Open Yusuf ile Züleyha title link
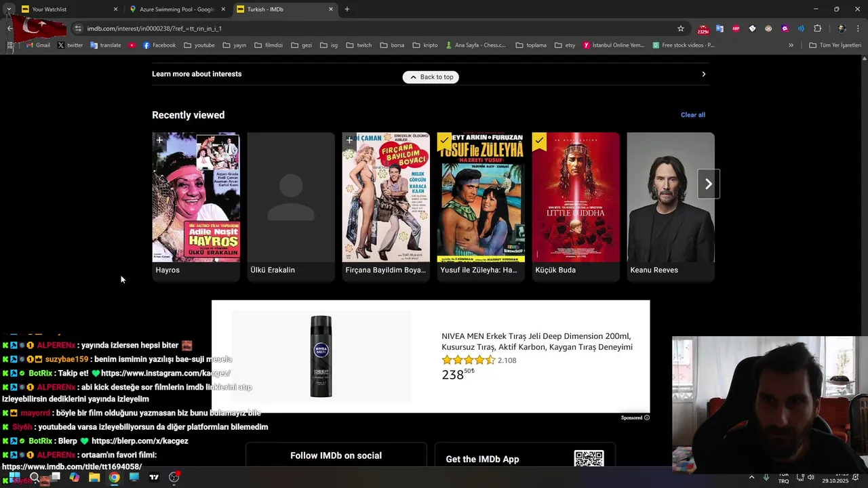The image size is (868, 488). click(479, 270)
